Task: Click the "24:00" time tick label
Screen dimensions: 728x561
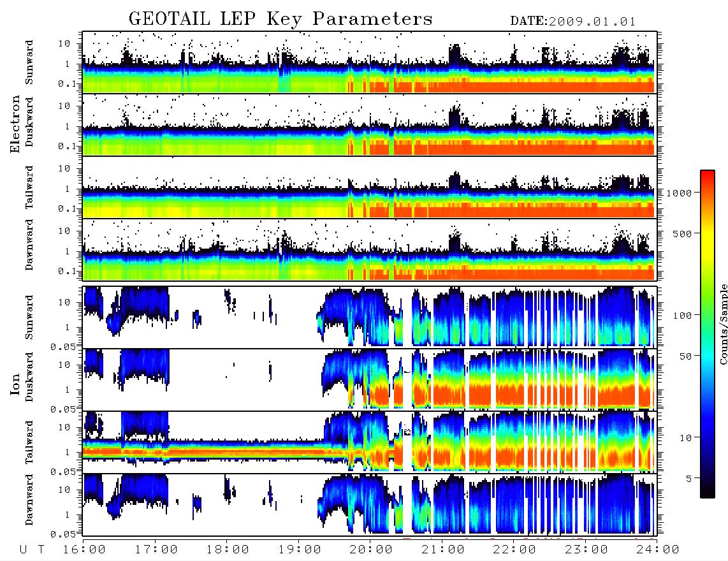Action: point(658,550)
